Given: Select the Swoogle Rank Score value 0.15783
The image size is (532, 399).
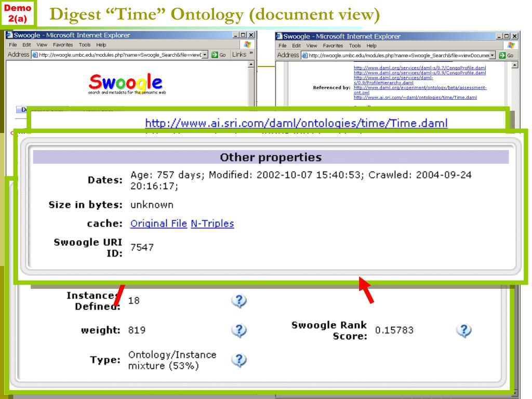Looking at the screenshot, I should tap(394, 330).
